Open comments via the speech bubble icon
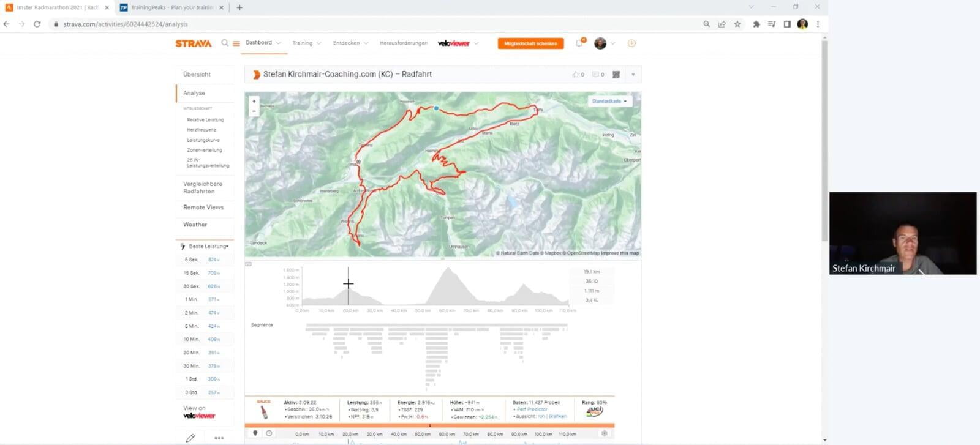This screenshot has width=980, height=445. click(x=595, y=75)
